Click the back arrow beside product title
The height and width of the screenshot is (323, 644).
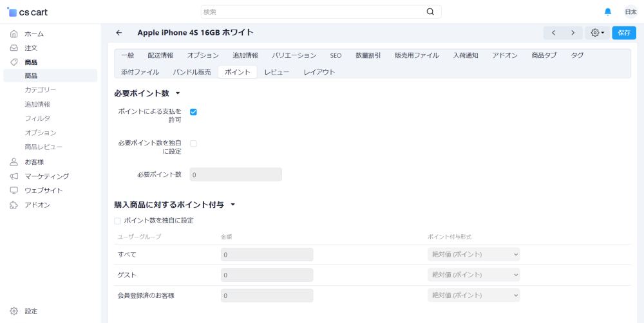tap(119, 33)
